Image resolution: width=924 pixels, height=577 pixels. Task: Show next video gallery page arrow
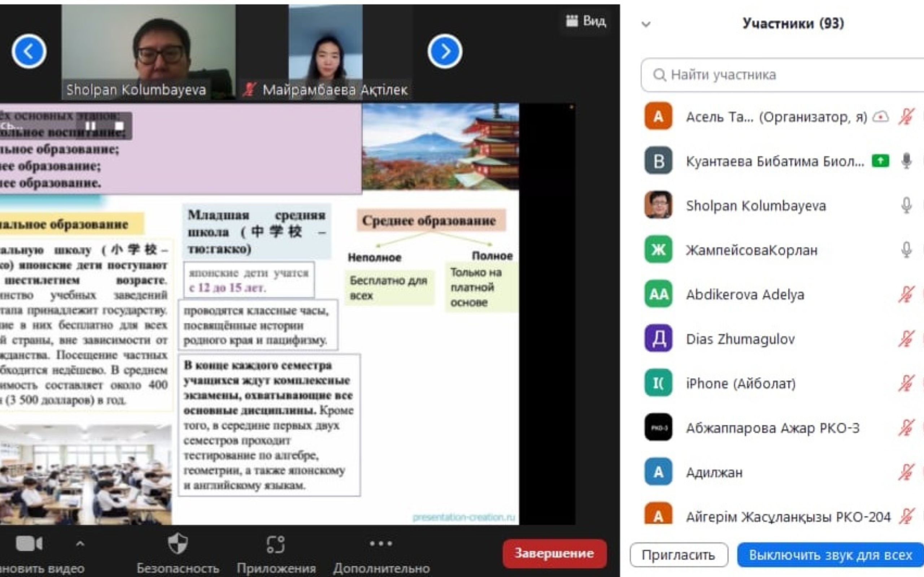point(444,51)
